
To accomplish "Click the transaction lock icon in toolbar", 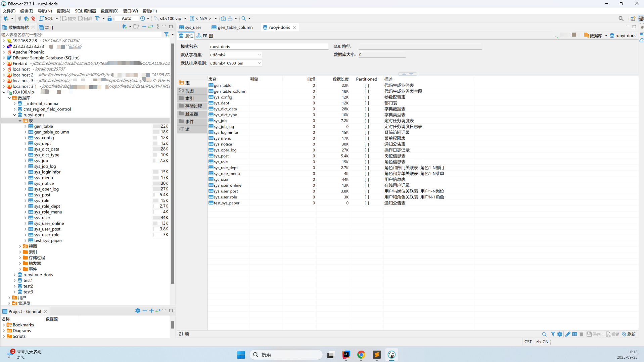I will [x=109, y=18].
